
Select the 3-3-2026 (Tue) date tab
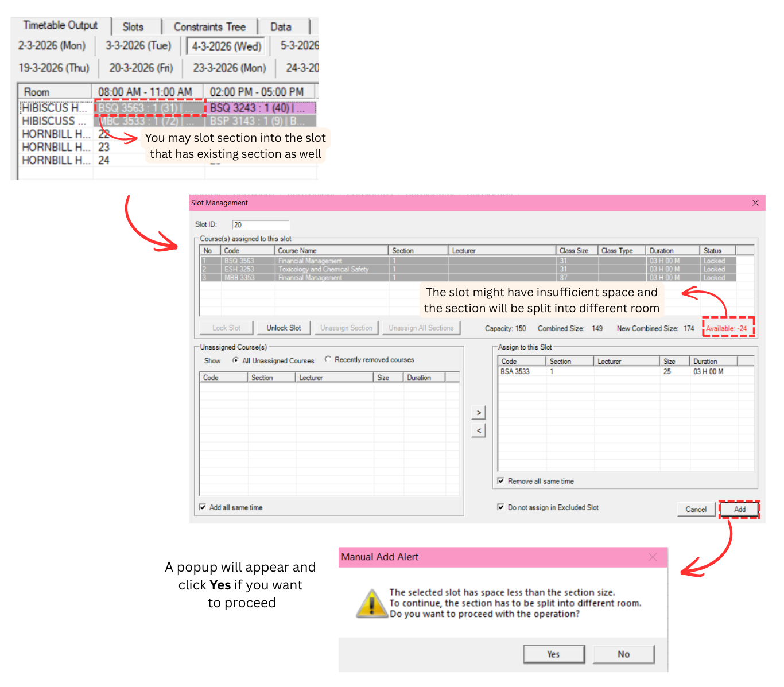138,46
